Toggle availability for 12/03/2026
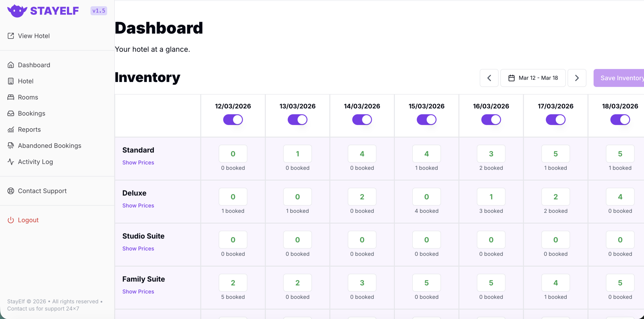The height and width of the screenshot is (319, 644). [233, 120]
